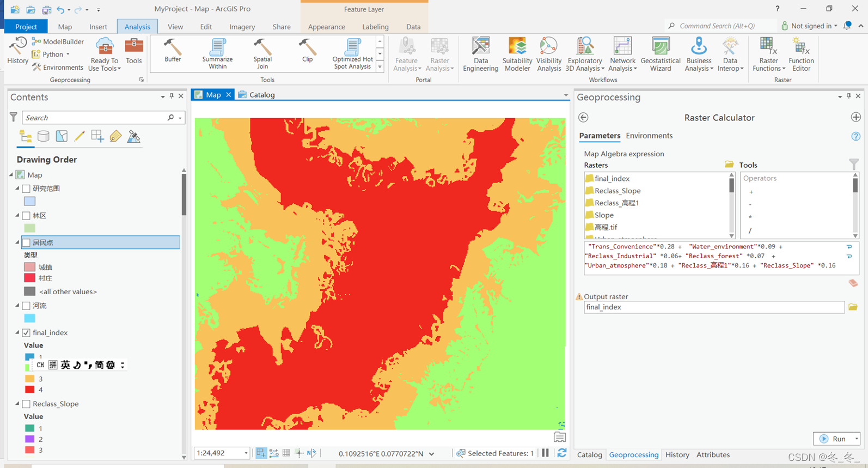Click List By Selection icon
The width and height of the screenshot is (868, 468).
coord(62,136)
